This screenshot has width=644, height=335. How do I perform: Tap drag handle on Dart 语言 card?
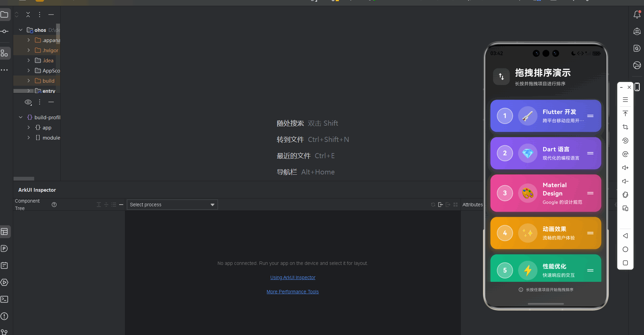pyautogui.click(x=590, y=153)
